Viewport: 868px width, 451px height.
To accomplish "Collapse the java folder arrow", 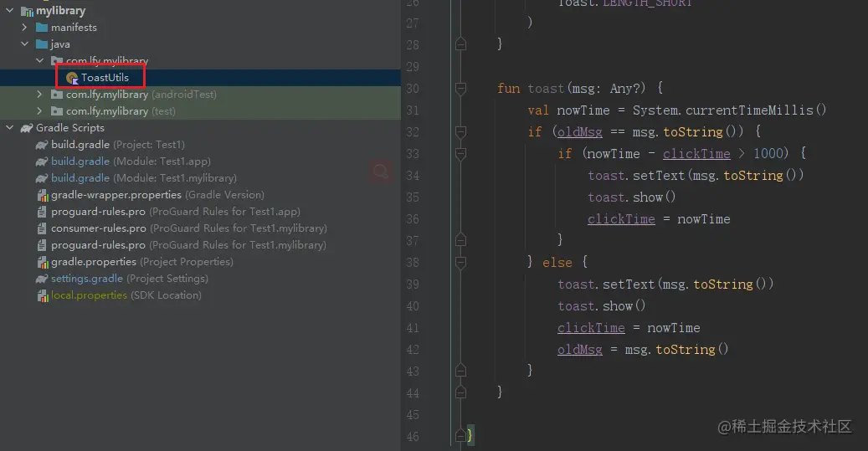I will click(x=24, y=44).
